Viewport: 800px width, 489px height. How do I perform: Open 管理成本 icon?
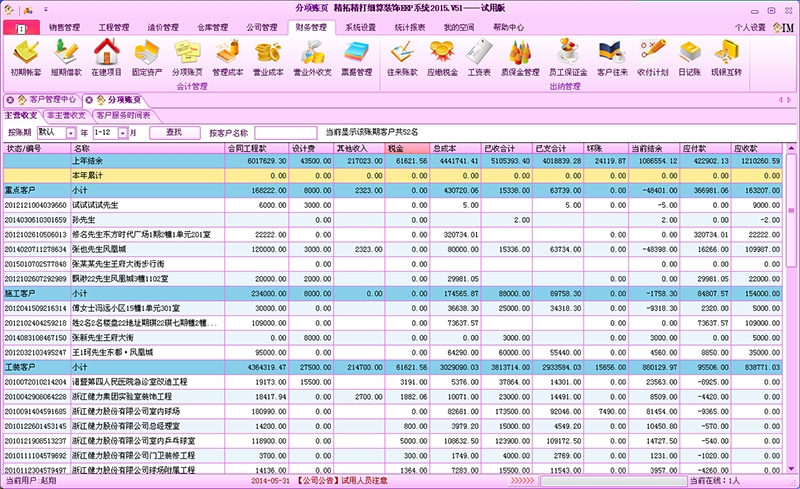[228, 59]
